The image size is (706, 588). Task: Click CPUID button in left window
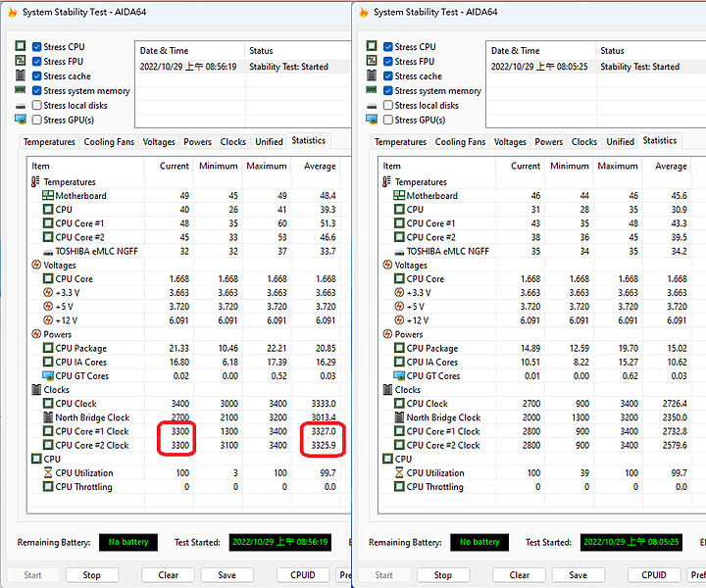[x=303, y=575]
